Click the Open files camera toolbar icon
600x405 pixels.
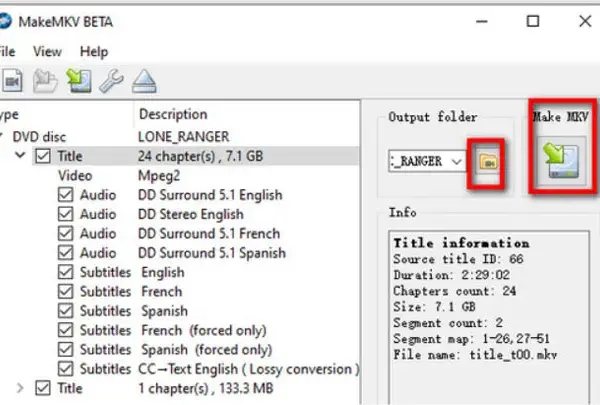coord(12,80)
